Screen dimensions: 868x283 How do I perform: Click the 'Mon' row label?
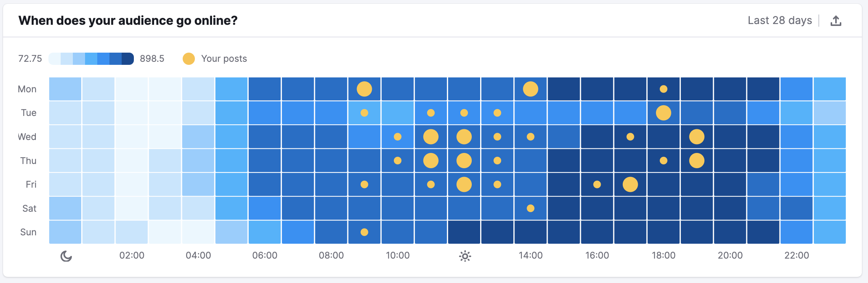(x=27, y=88)
